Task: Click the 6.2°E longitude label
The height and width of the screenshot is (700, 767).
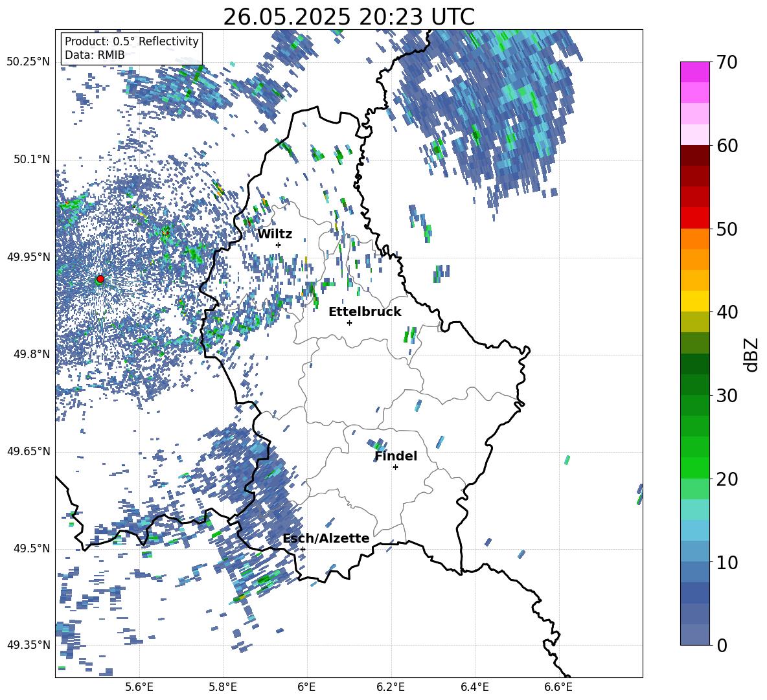Action: click(391, 687)
